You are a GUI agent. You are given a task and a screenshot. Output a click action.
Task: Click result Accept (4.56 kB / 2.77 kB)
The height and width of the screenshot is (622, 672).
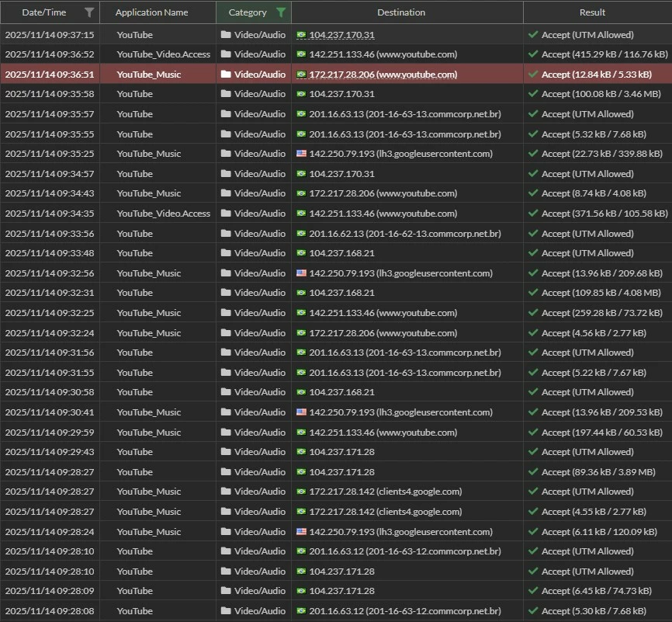point(594,333)
